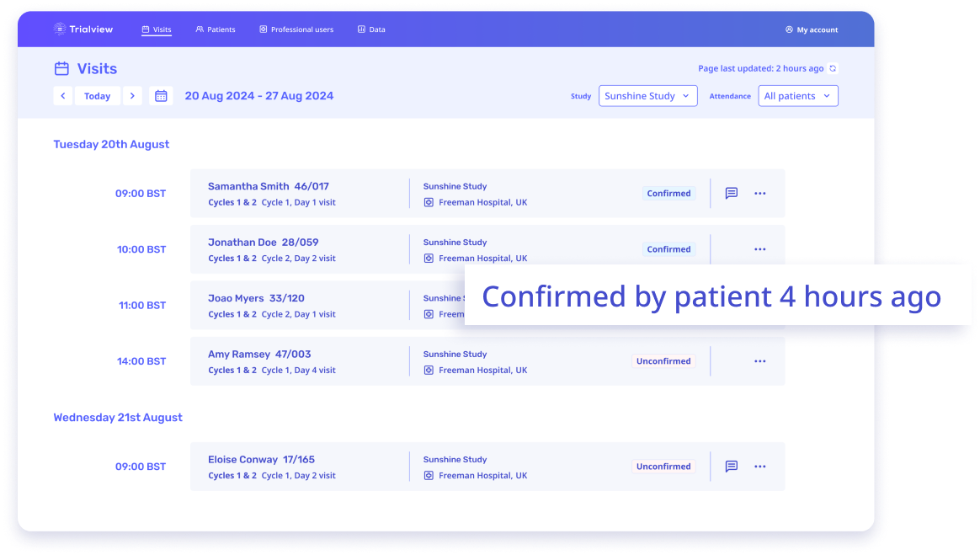Select Samantha Smith 46/017 patient name
Image resolution: width=980 pixels, height=555 pixels.
[x=268, y=186]
